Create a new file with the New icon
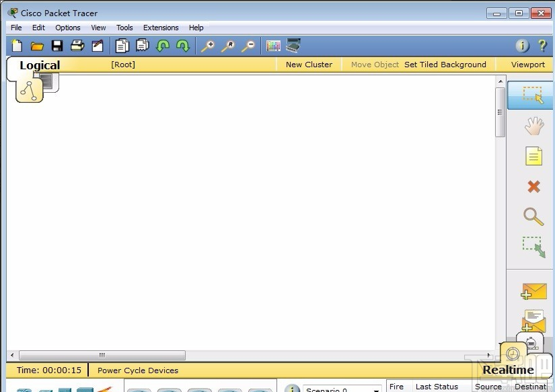Screen dimensions: 555x392 pos(17,46)
